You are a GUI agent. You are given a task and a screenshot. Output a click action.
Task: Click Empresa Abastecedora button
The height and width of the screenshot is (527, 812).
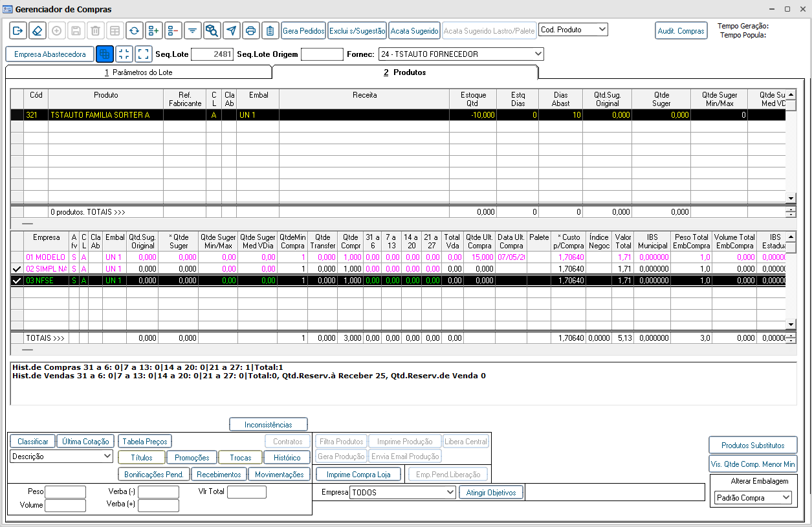click(x=50, y=54)
